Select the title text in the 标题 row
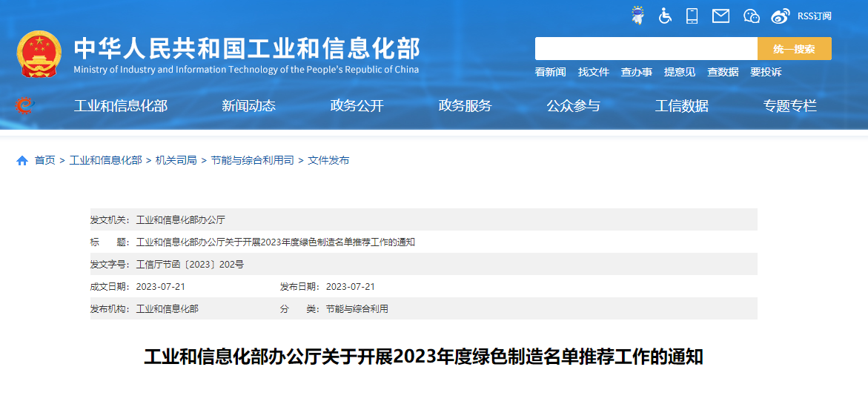Image resolution: width=868 pixels, height=407 pixels. (x=276, y=242)
